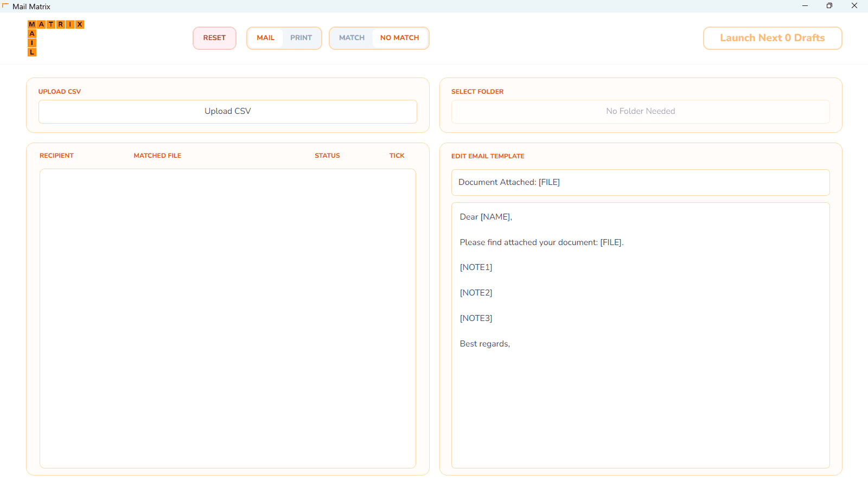
Task: Click Launch Next 0 Drafts
Action: (772, 38)
